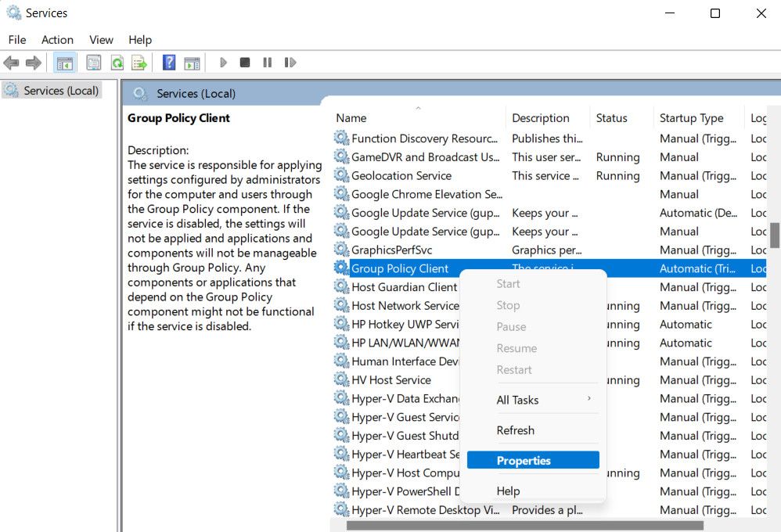
Task: Expand the All Tasks submenu
Action: pos(519,400)
